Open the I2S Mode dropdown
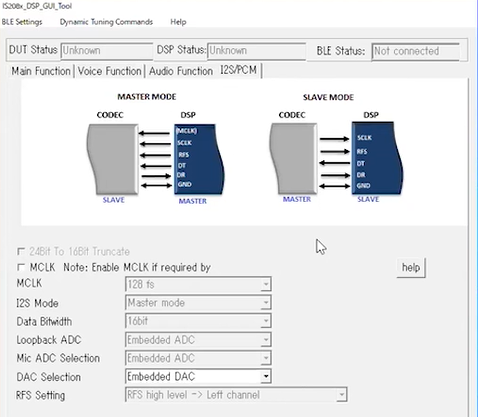This screenshot has width=478, height=417. click(x=198, y=303)
